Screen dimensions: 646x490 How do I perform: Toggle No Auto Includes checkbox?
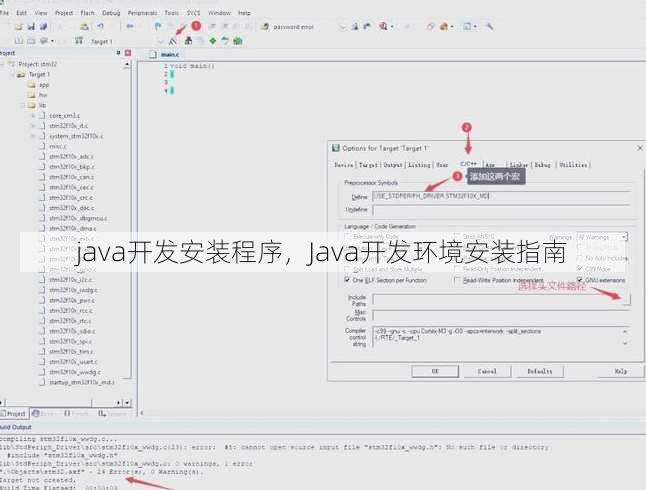(x=580, y=258)
